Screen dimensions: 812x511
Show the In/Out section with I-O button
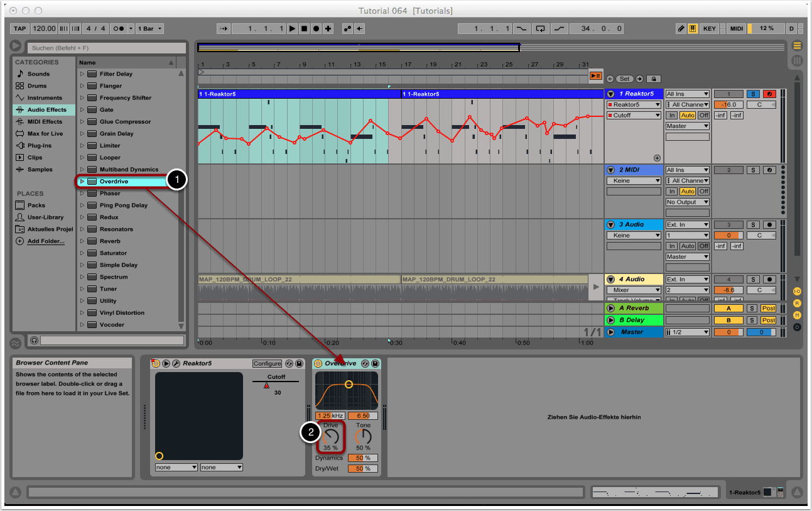tap(797, 292)
